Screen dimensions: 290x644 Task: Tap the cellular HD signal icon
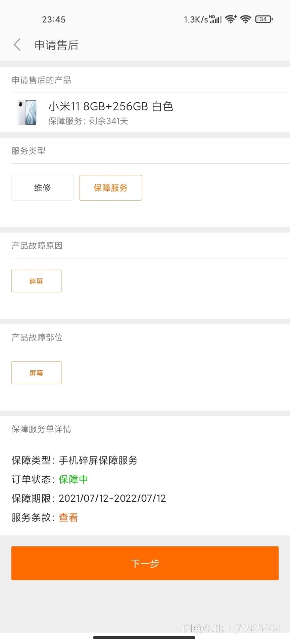pyautogui.click(x=215, y=19)
